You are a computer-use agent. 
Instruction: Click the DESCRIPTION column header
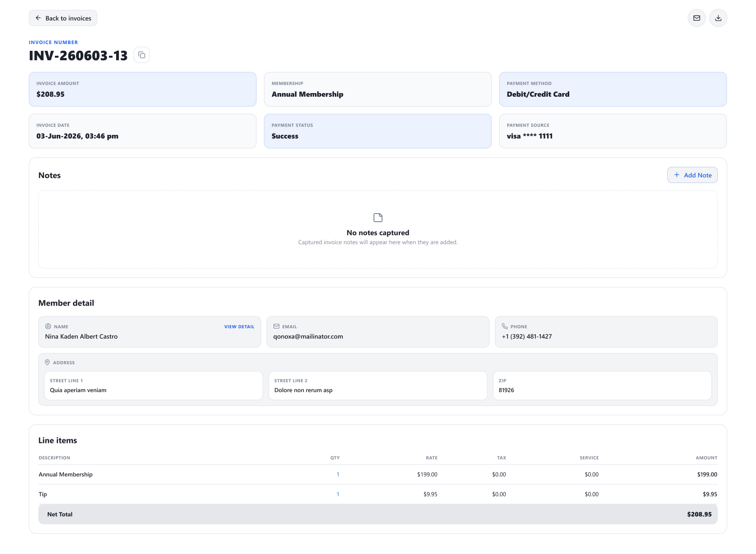pos(54,458)
